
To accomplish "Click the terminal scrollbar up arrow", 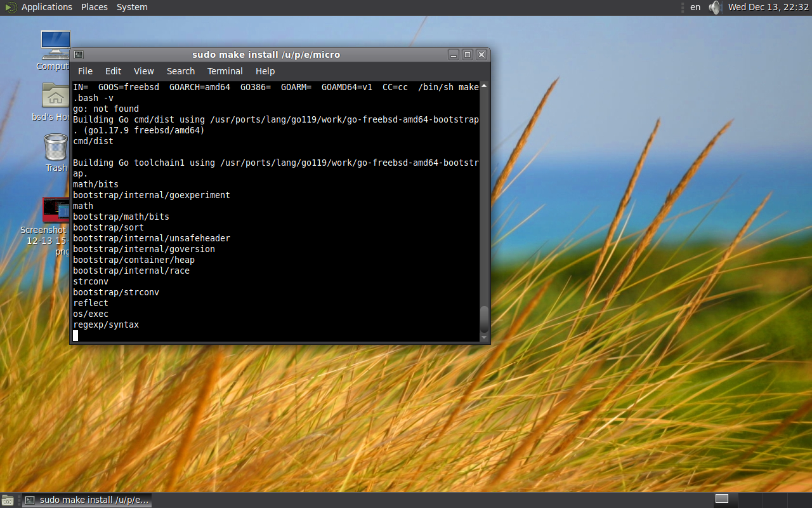I will [x=484, y=86].
